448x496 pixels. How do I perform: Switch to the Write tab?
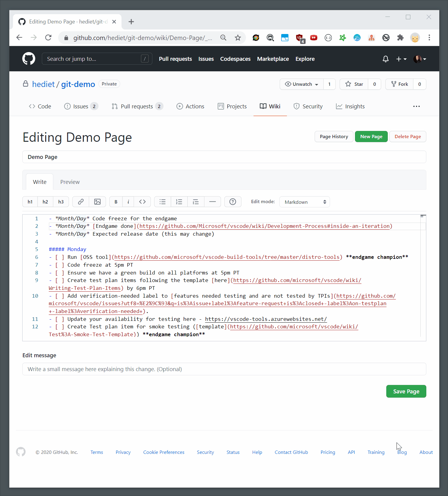tap(40, 182)
